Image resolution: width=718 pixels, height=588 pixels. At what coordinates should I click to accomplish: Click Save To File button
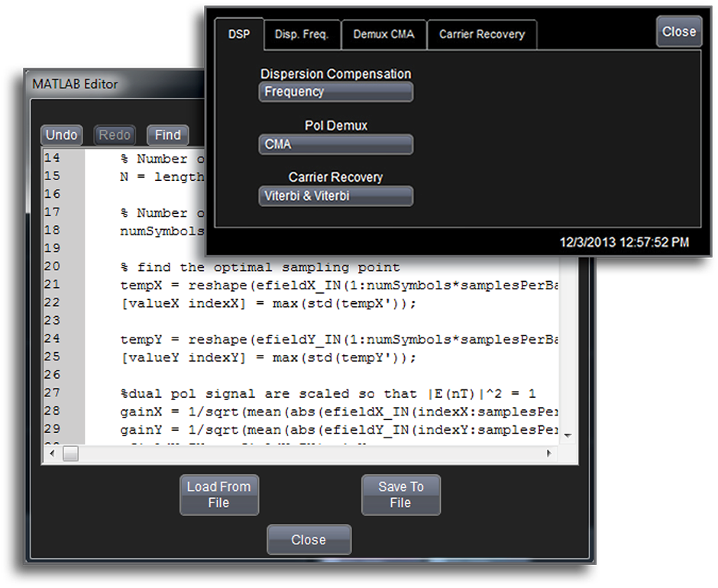click(400, 495)
